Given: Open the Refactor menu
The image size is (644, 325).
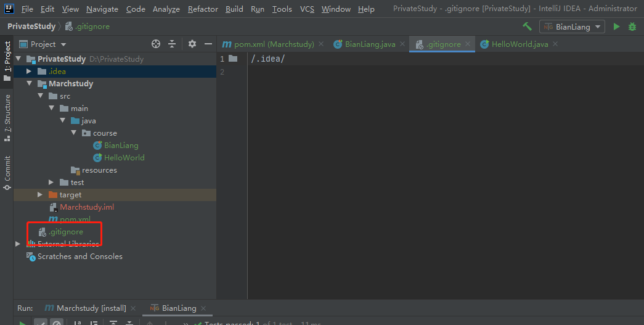Looking at the screenshot, I should point(203,9).
